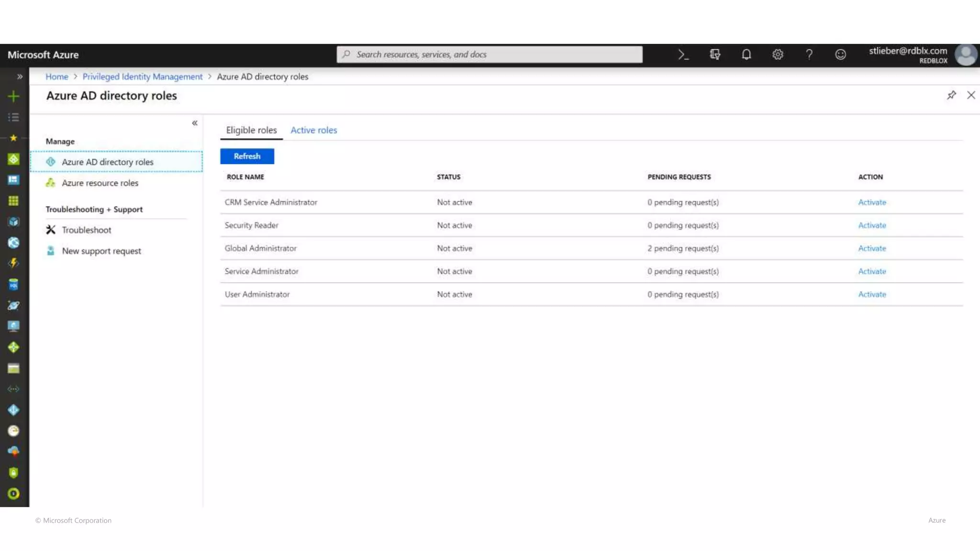Click the Refresh button
Viewport: 980px width, 551px height.
coord(247,156)
